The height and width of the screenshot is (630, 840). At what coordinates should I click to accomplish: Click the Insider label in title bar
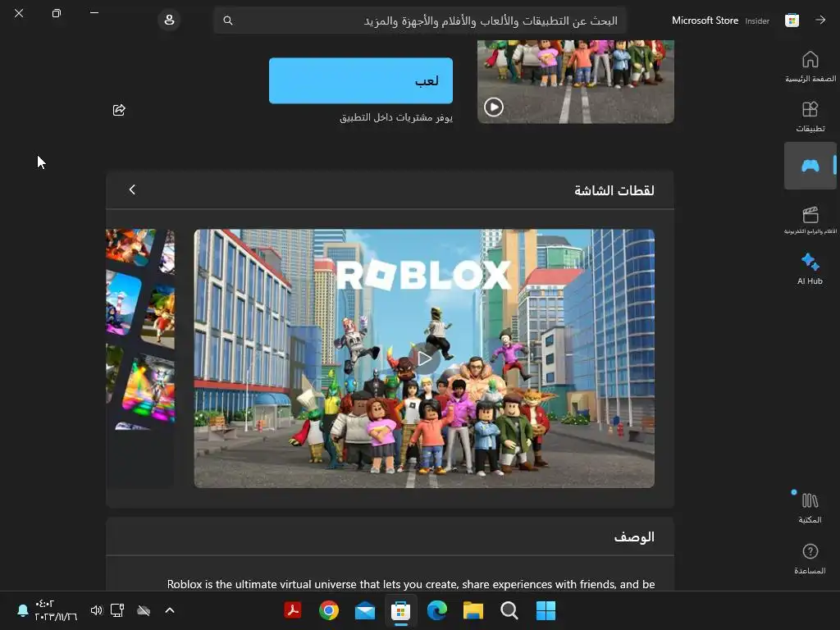[757, 21]
